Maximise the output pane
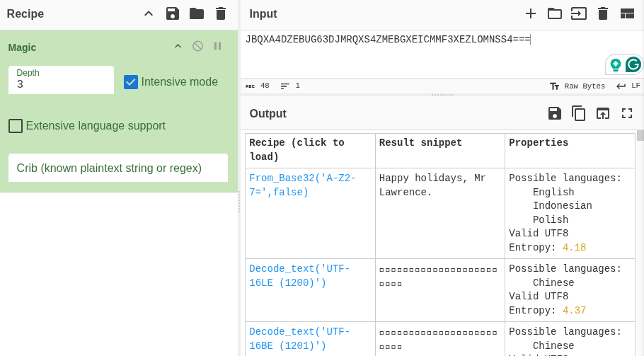 coord(627,113)
